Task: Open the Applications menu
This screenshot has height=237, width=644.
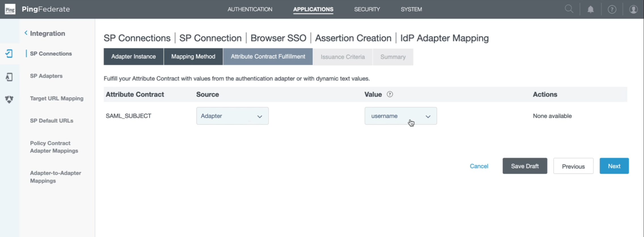Action: pyautogui.click(x=313, y=9)
